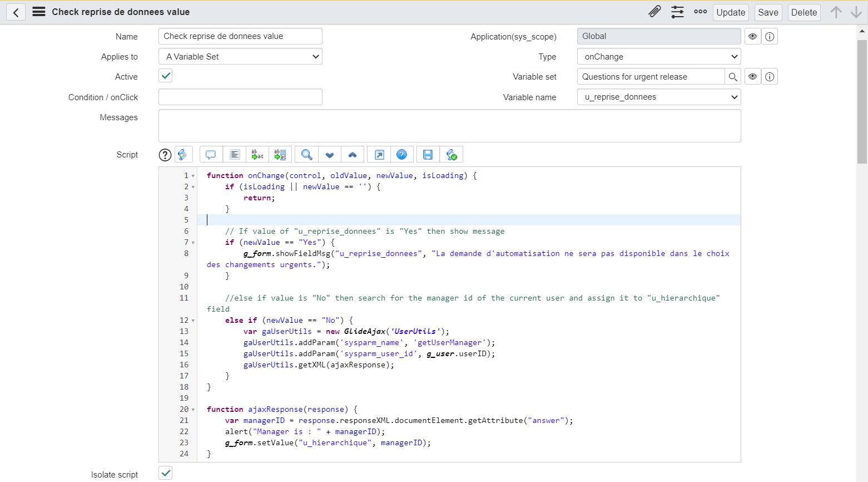
Task: Open the blue editor help icon
Action: pos(401,155)
